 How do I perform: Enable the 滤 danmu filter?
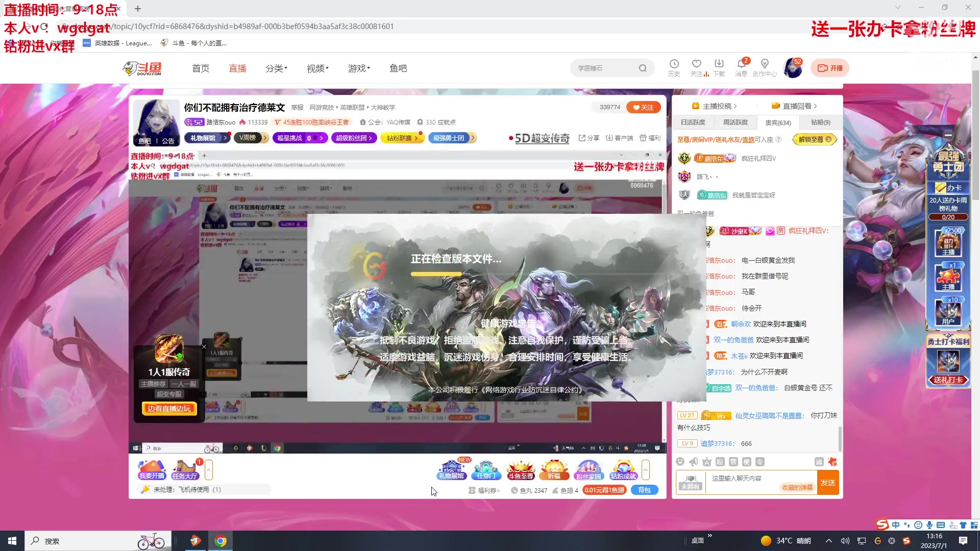[820, 461]
